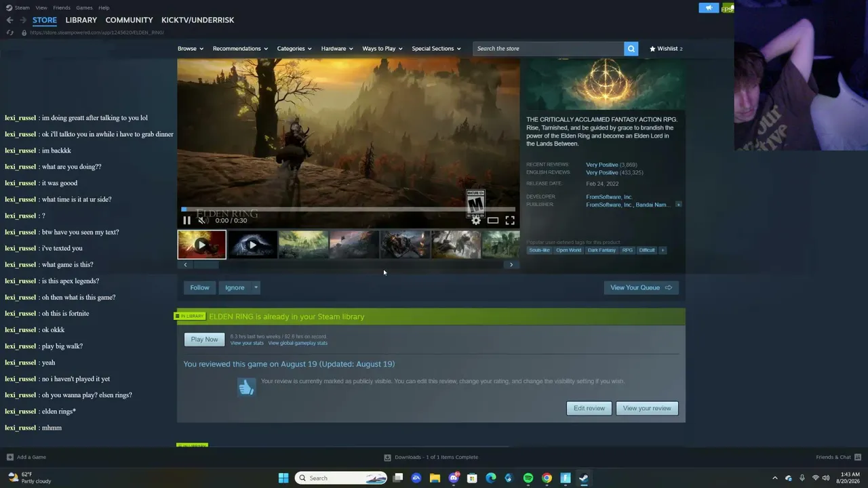868x488 pixels.
Task: Open trailer player settings gear
Action: (x=476, y=220)
